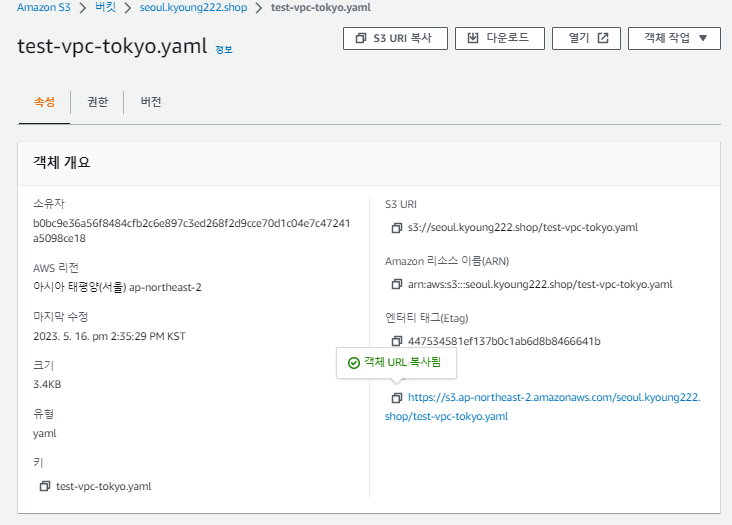Switch to the 권한 tab
732x525 pixels.
coord(98,102)
